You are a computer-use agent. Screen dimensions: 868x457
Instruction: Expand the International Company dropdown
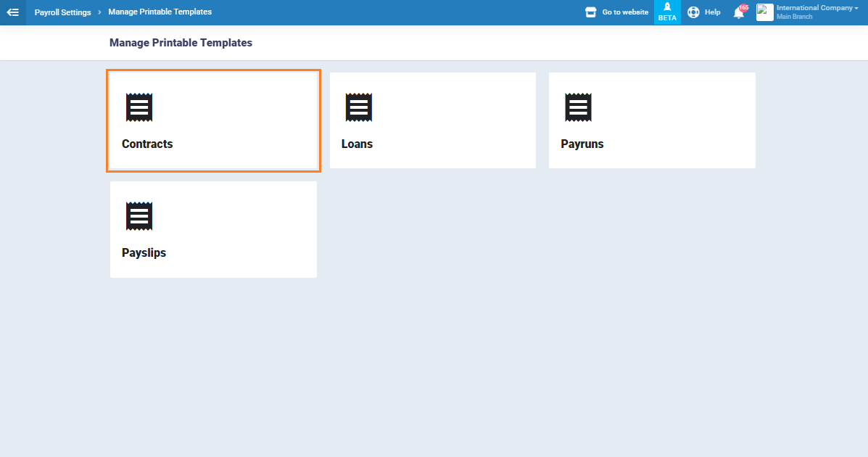[x=817, y=8]
